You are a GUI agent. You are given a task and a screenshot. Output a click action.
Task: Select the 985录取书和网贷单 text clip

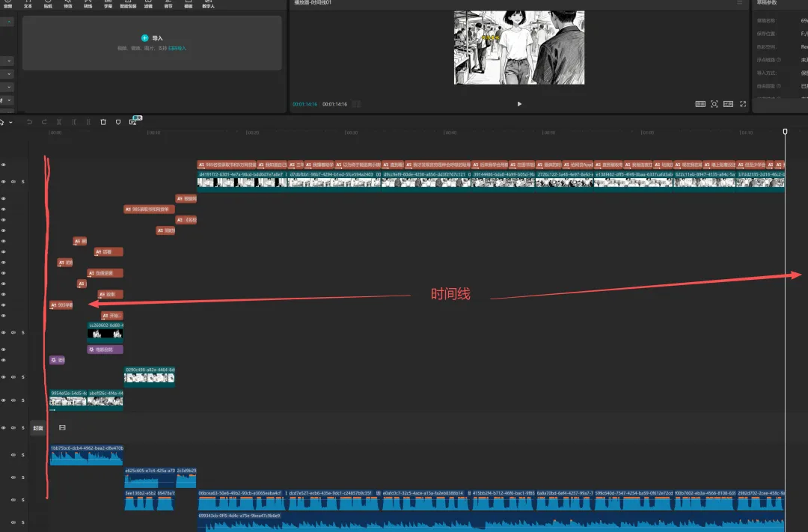pyautogui.click(x=150, y=210)
